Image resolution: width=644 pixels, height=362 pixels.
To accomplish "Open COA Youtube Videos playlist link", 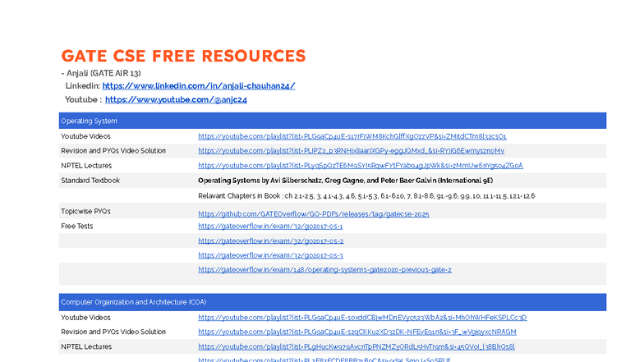I will tap(362, 317).
